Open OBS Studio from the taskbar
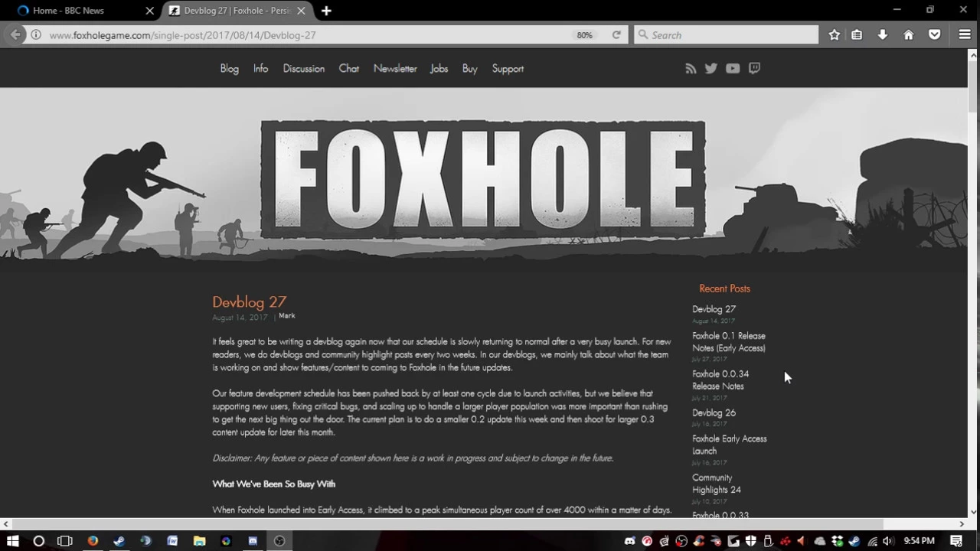Viewport: 980px width, 551px height. [x=279, y=541]
